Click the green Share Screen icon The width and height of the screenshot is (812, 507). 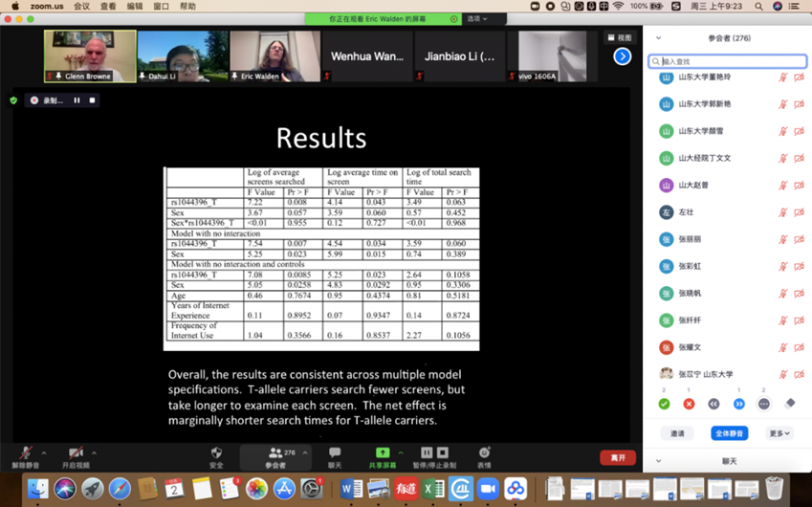click(x=383, y=453)
